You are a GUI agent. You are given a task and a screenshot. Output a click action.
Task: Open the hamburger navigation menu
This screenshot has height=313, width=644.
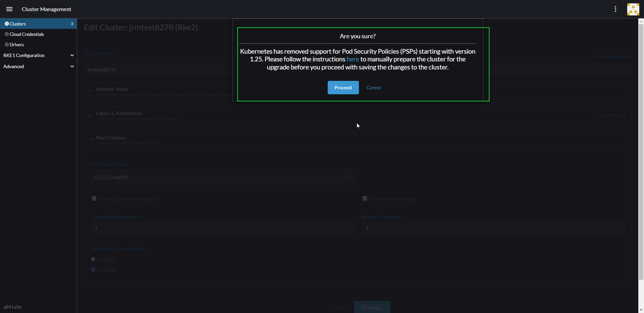point(9,9)
